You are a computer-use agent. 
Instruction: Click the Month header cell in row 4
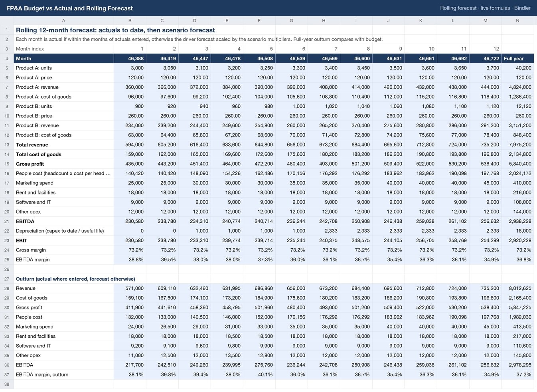pos(64,58)
